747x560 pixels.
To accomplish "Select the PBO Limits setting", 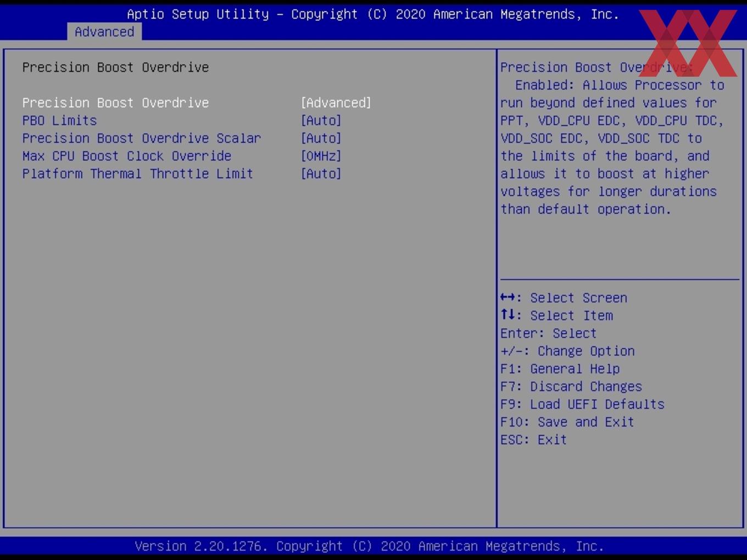I will pos(59,120).
